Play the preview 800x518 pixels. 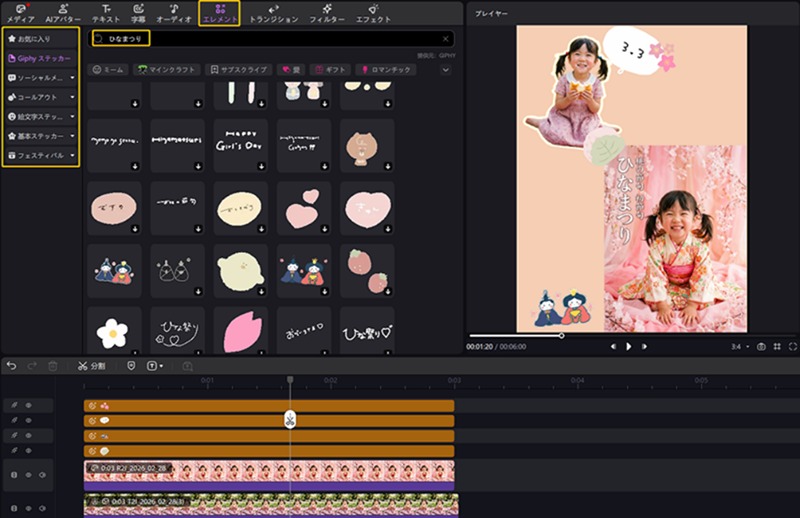point(629,347)
